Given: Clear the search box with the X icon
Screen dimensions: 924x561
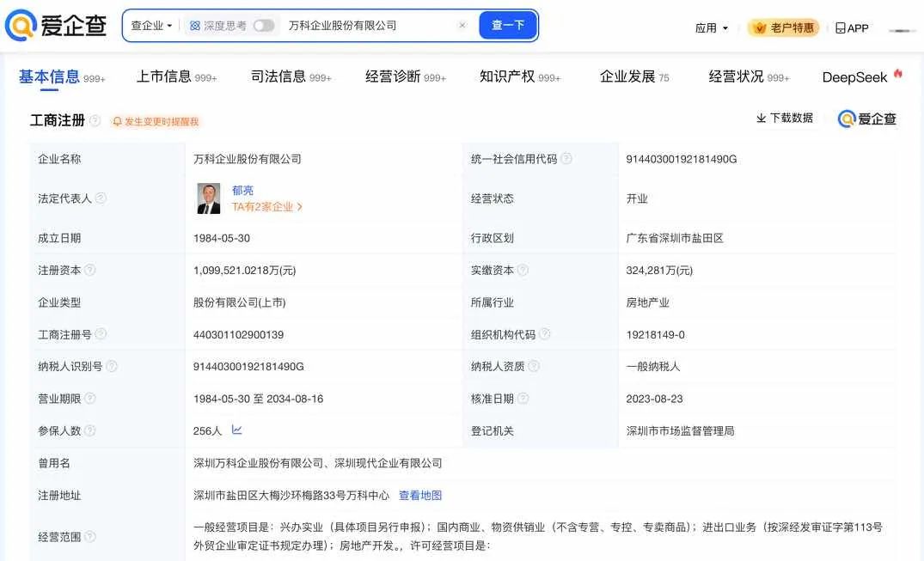Looking at the screenshot, I should point(462,25).
